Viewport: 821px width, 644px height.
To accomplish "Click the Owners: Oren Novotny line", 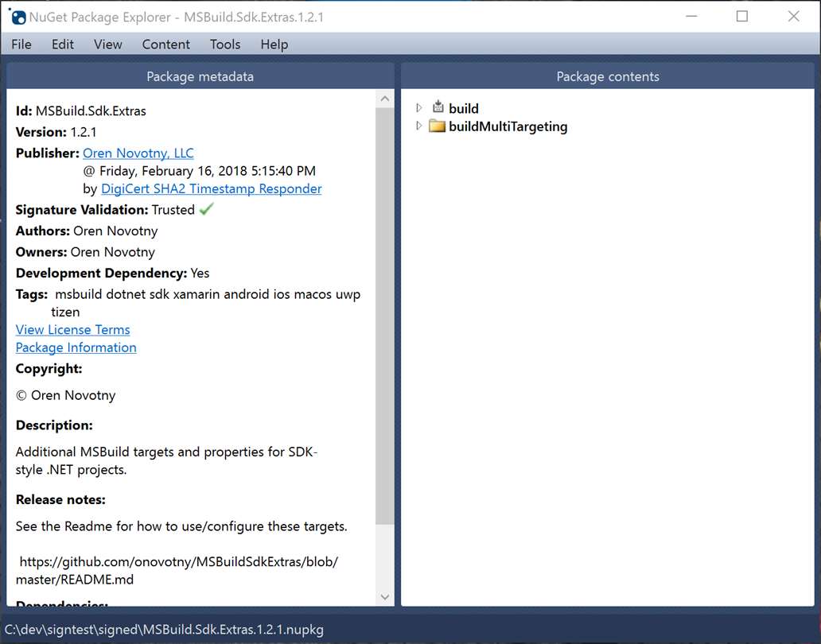I will [85, 252].
